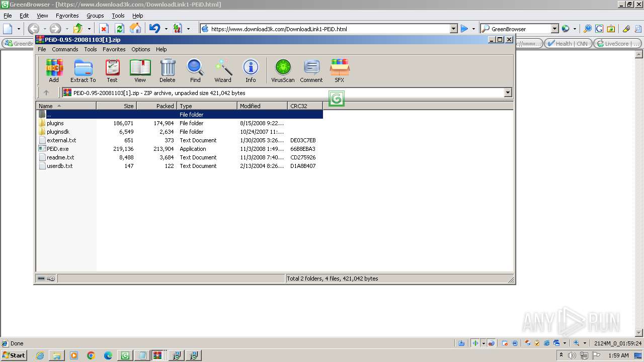Select the readme.txt file
644x362 pixels.
click(x=180, y=157)
